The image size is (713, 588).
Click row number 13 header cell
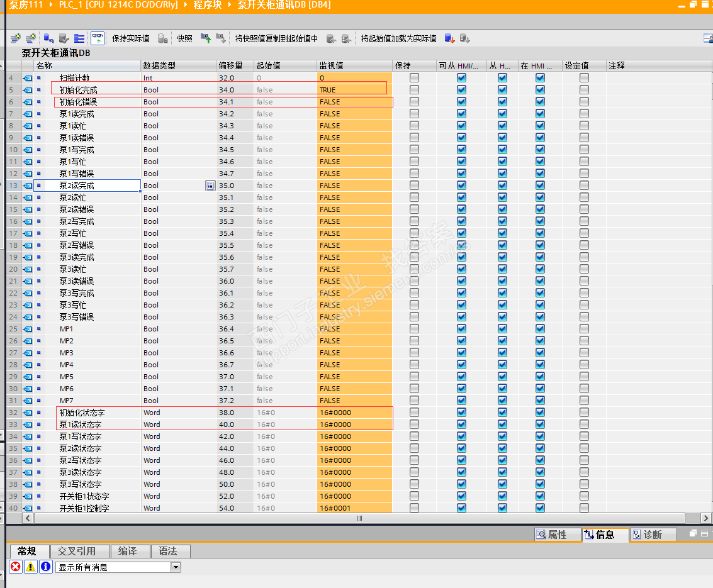pyautogui.click(x=13, y=186)
